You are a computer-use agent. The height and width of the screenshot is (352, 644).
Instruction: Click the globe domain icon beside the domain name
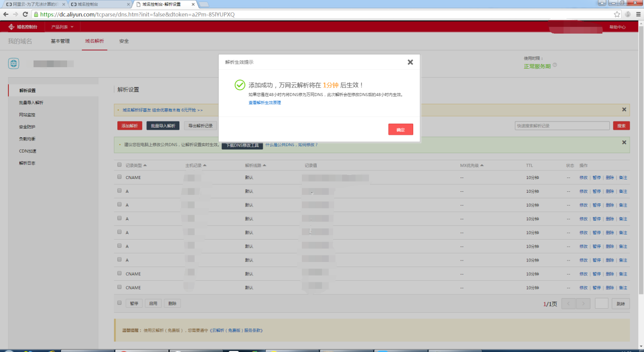(14, 64)
